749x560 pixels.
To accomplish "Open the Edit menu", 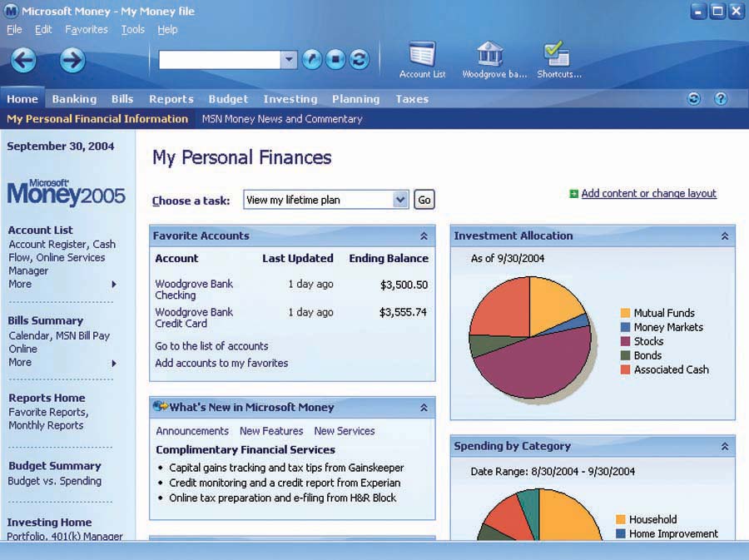I will point(43,30).
